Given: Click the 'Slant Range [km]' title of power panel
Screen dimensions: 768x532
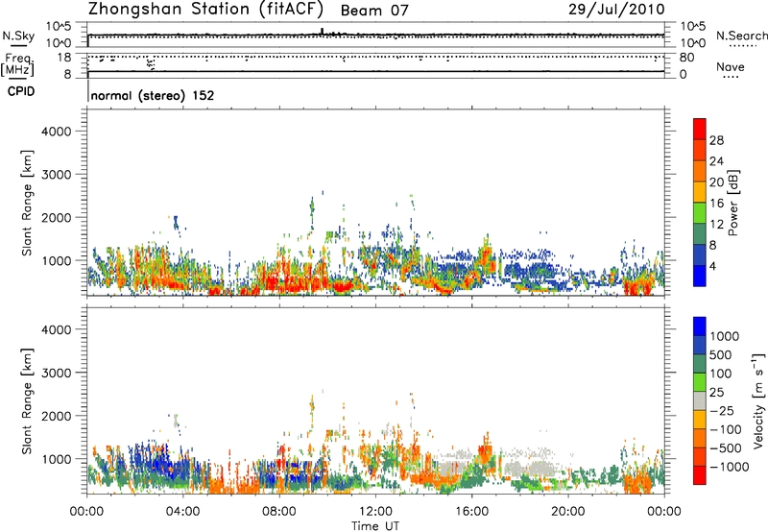Looking at the screenshot, I should pyautogui.click(x=27, y=203).
